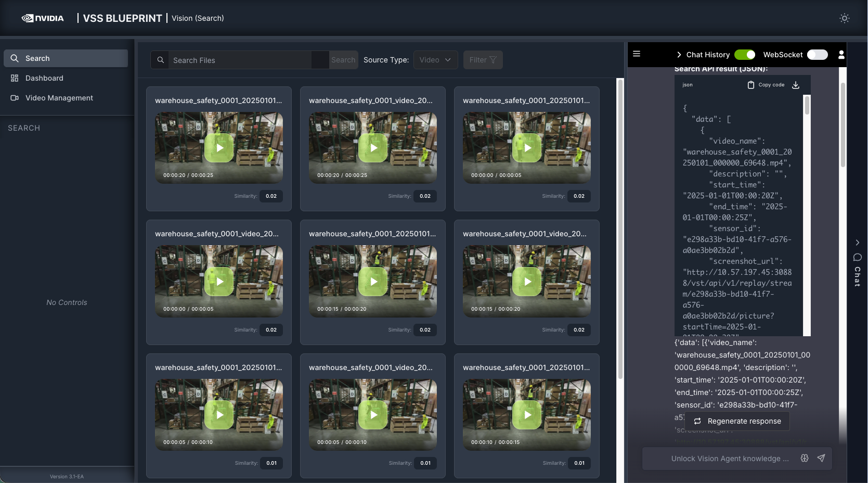Click the Regenerate response button
Image resolution: width=868 pixels, height=483 pixels.
coord(737,421)
